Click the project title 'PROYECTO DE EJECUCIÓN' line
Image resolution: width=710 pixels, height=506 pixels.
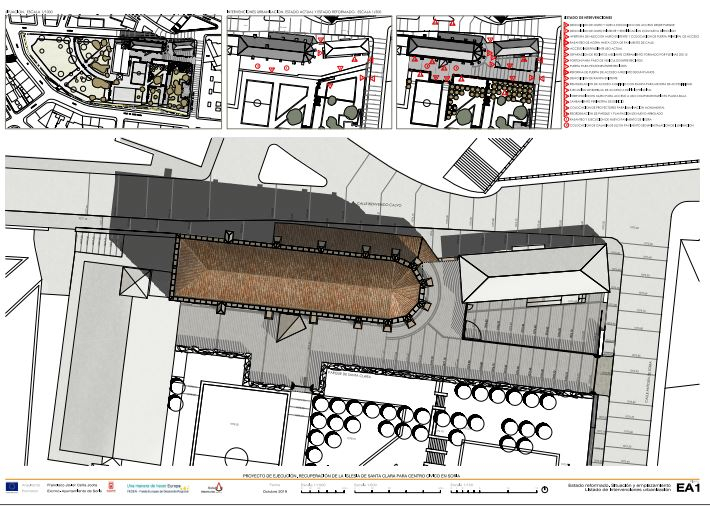pos(351,476)
